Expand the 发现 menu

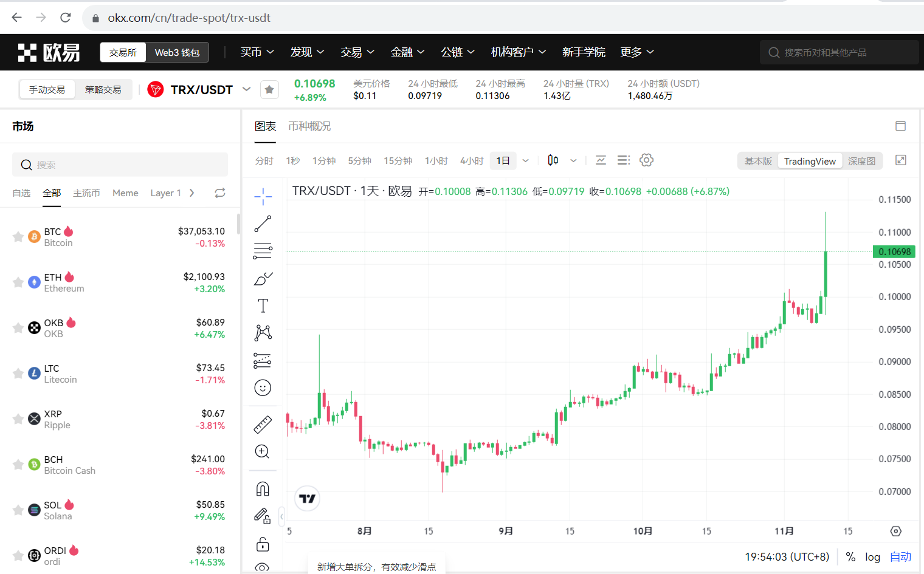[307, 52]
